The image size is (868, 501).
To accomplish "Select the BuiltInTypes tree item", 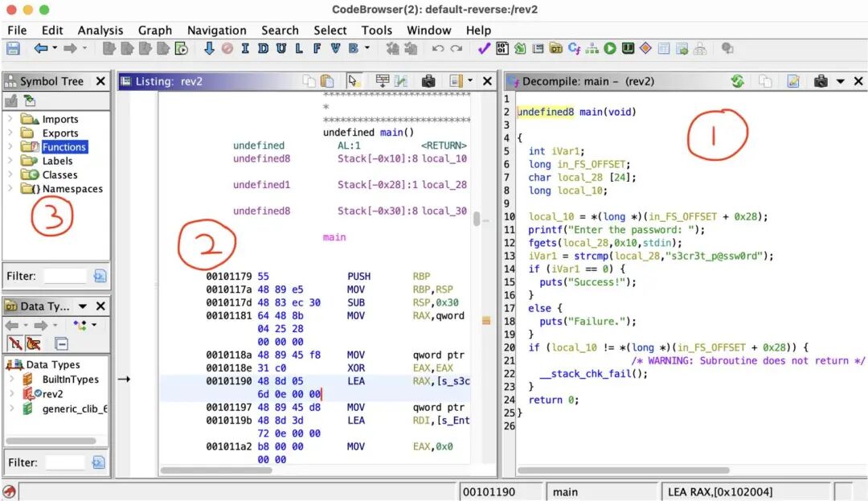I will [70, 379].
